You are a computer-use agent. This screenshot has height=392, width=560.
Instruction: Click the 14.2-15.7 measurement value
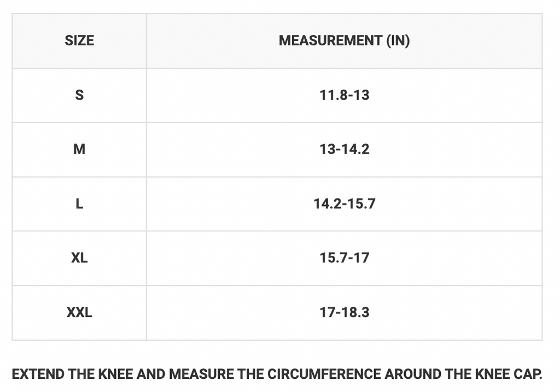(x=345, y=204)
